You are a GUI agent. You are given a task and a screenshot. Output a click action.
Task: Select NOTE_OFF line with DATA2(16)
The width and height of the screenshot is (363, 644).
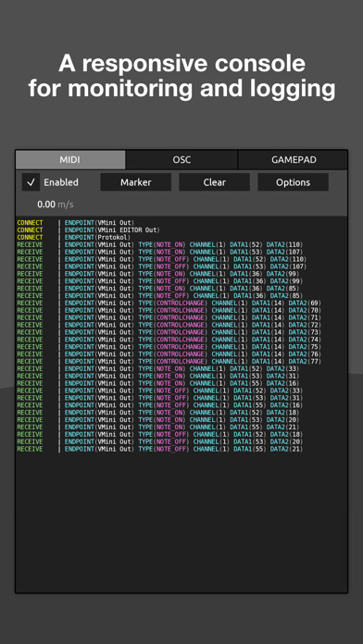pos(160,405)
